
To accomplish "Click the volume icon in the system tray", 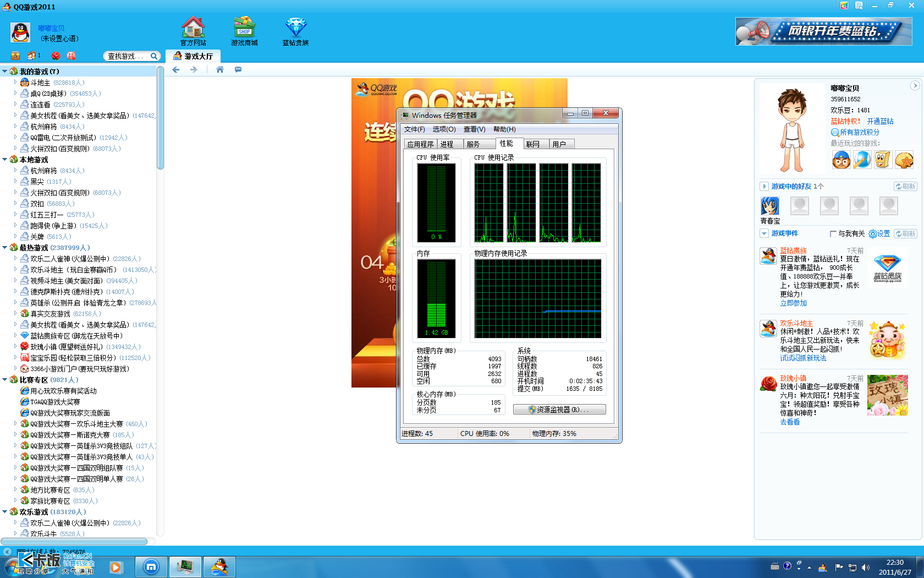I will coord(866,567).
